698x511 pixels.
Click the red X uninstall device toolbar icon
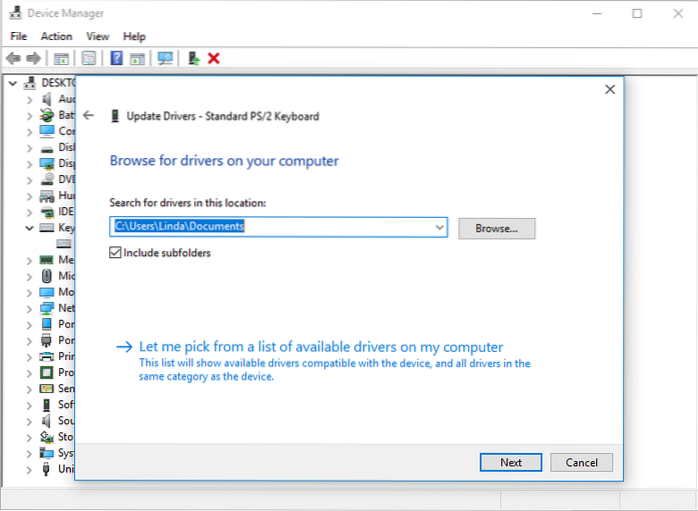[x=213, y=59]
